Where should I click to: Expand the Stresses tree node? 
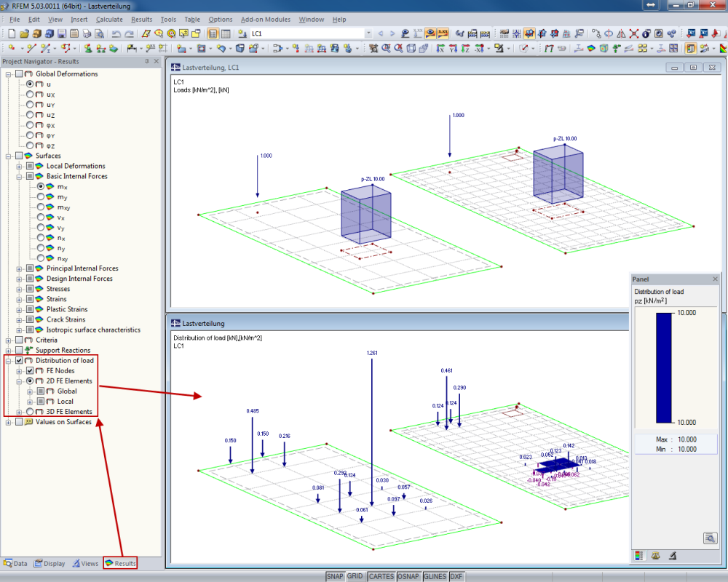click(19, 289)
